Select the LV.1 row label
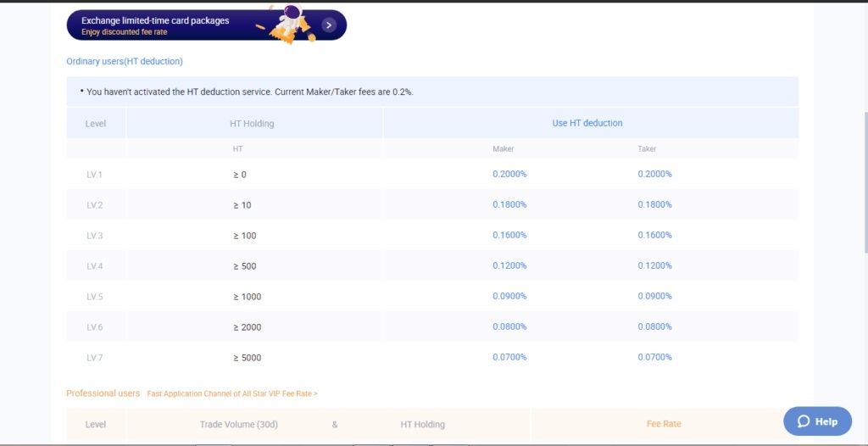 coord(95,175)
